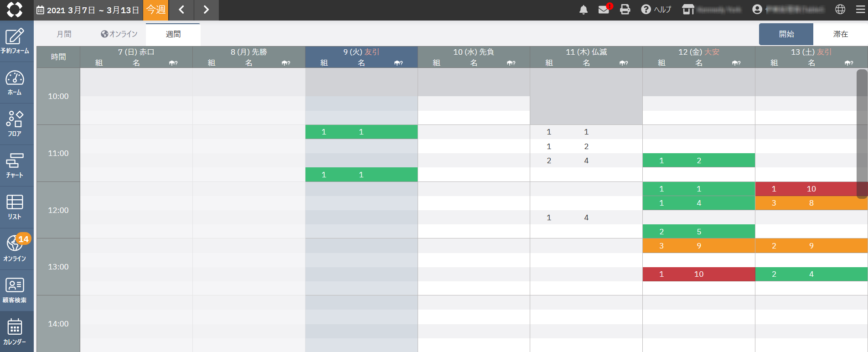This screenshot has height=352, width=868.
Task: Go to ホーム dashboard in sidebar
Action: 15,83
